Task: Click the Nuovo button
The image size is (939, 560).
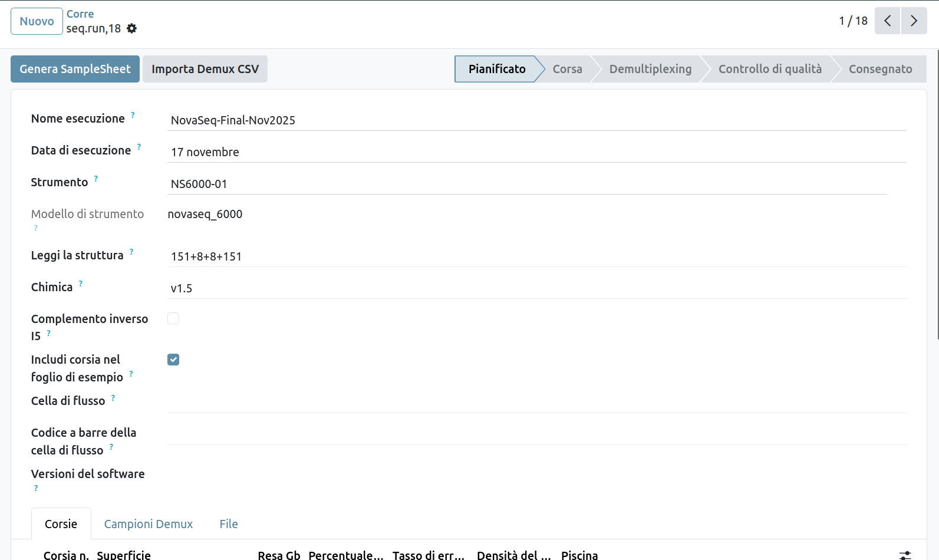Action: coord(37,21)
